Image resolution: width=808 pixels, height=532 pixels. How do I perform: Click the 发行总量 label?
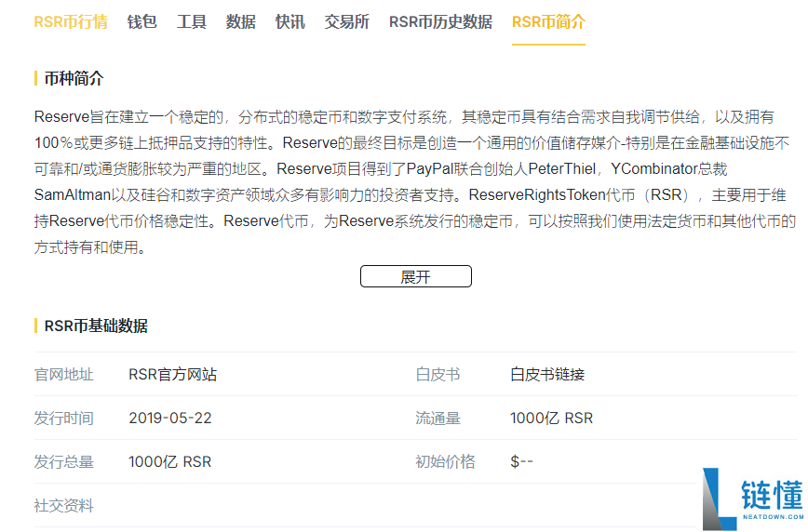(64, 462)
